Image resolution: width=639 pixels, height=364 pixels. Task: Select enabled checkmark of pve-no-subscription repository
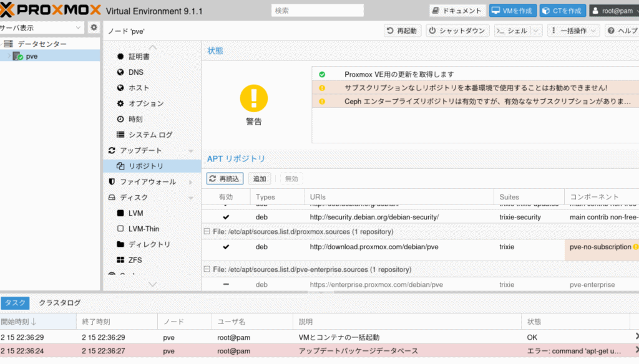point(226,247)
